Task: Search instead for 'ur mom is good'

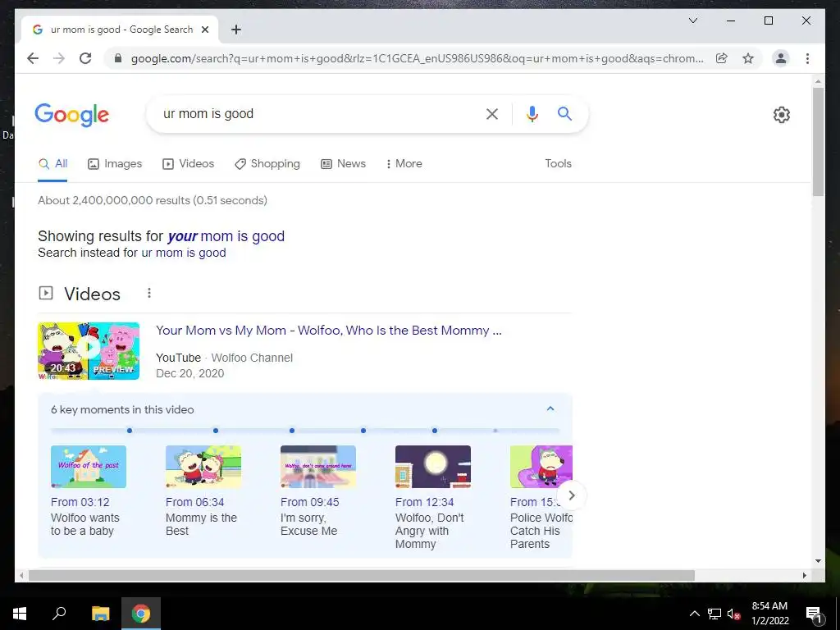Action: [x=183, y=253]
